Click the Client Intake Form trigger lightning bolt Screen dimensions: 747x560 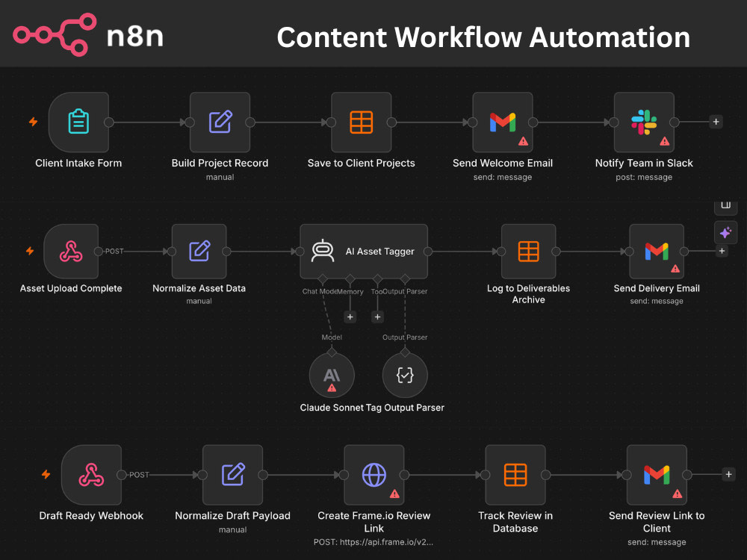pyautogui.click(x=34, y=122)
